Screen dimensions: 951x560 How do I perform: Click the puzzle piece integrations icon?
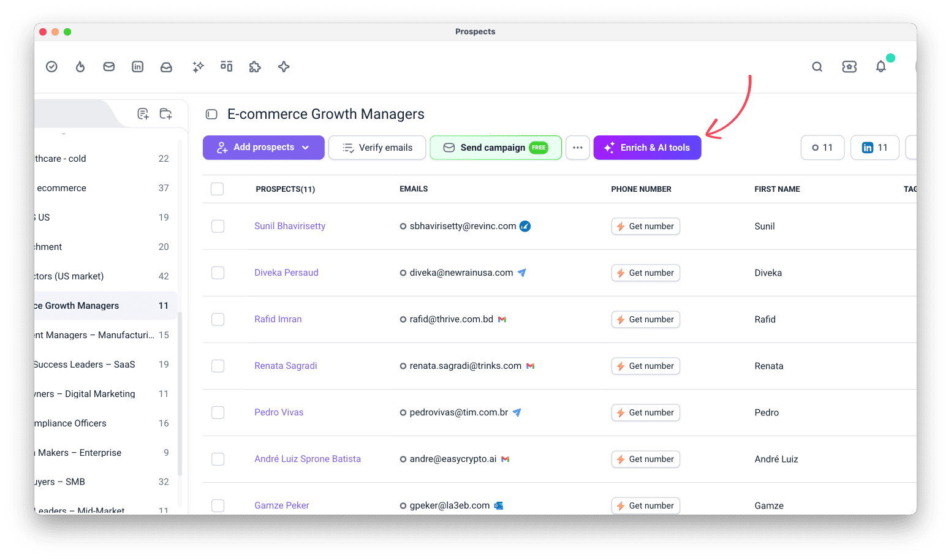point(255,67)
